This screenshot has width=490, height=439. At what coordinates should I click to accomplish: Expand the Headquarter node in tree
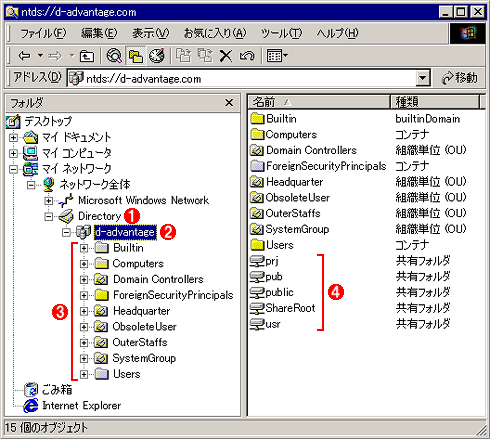click(84, 311)
